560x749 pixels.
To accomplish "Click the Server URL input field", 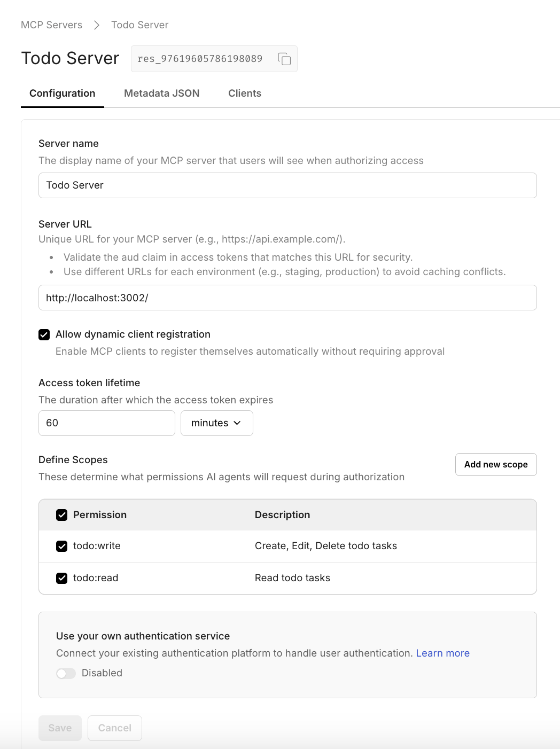I will coord(287,298).
